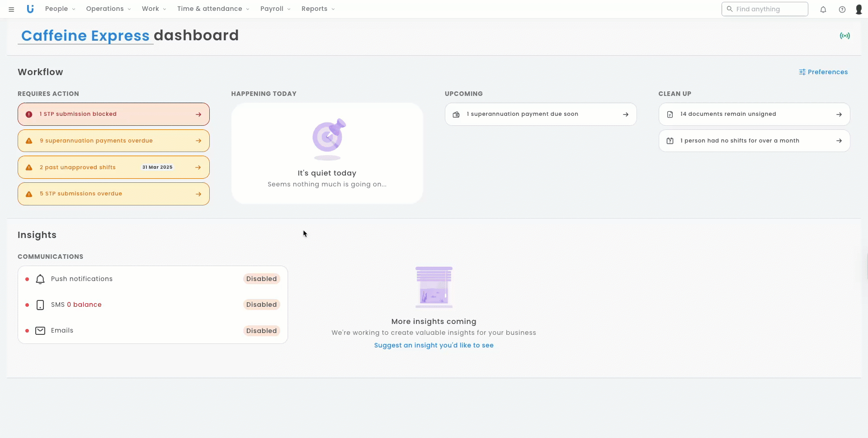
Task: Open 9 superannuation payments overdue alert
Action: click(x=113, y=141)
